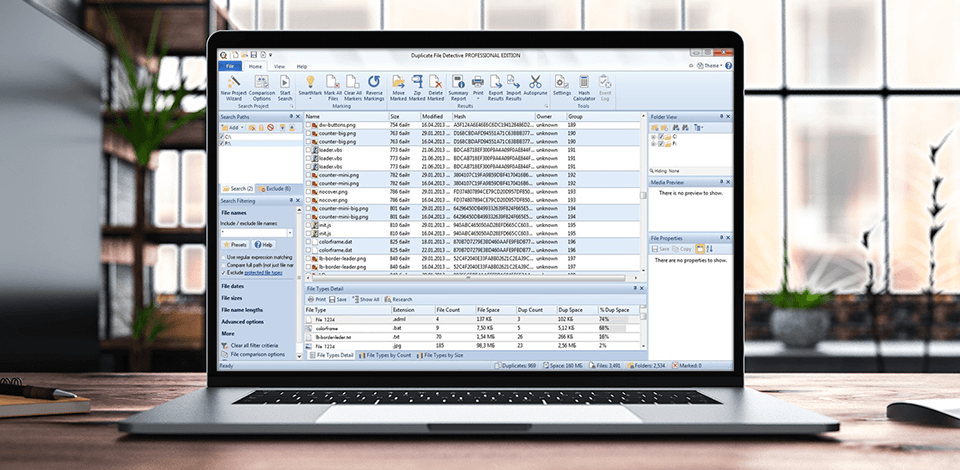Click the sort alphabetical icon in File Properties
This screenshot has width=960, height=470.
coord(710,249)
